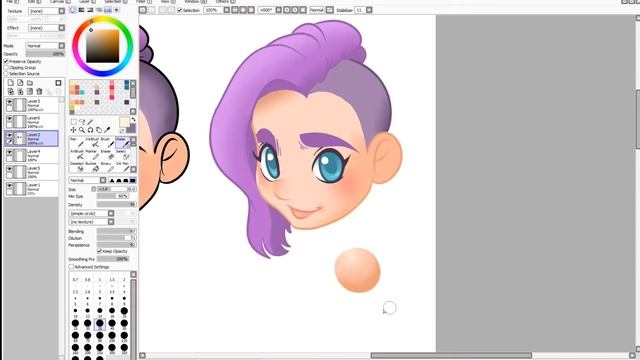
Task: Select the Ink Pen tool
Action: (122, 167)
